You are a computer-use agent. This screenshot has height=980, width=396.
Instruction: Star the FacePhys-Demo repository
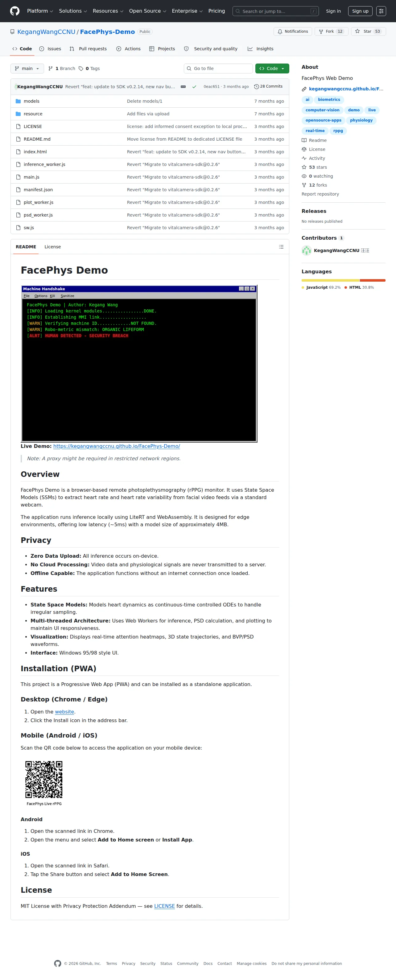(368, 31)
